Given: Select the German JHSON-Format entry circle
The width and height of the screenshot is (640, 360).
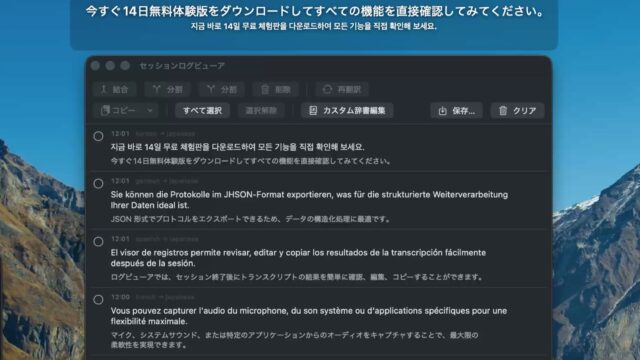Looking at the screenshot, I should point(98,184).
